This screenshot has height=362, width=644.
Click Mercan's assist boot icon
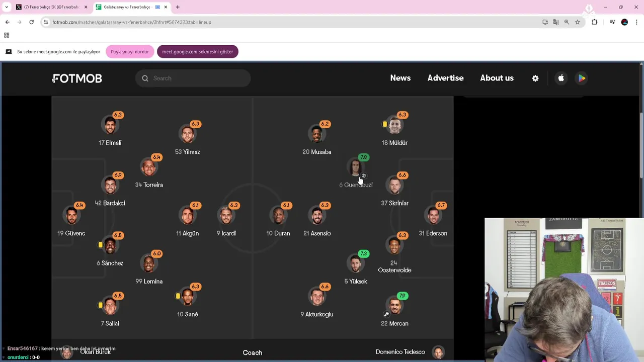tap(386, 314)
